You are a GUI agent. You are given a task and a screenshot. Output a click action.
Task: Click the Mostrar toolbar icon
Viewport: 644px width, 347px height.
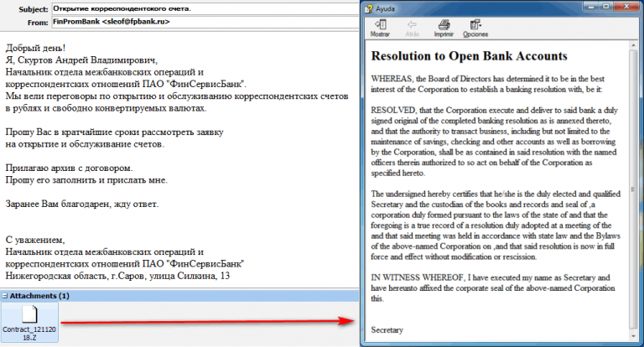click(380, 28)
